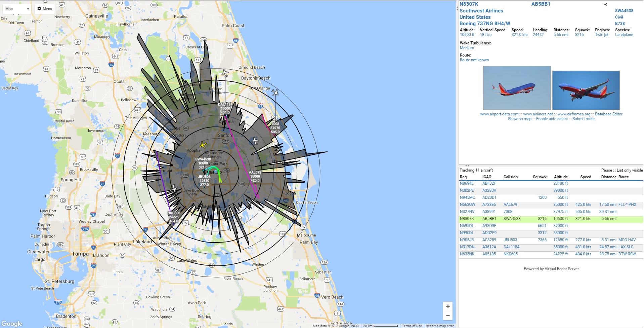Sort the list by ICAO column
The width and height of the screenshot is (644, 328).
(x=487, y=177)
